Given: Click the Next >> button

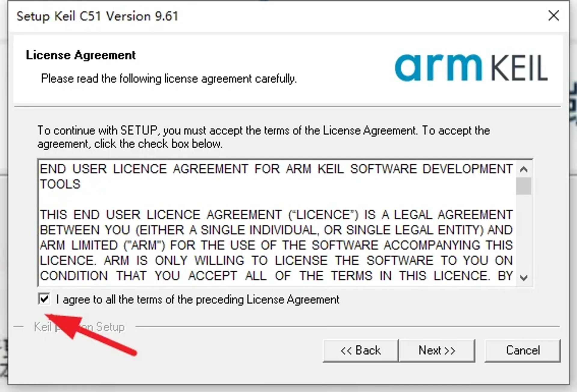Looking at the screenshot, I should coord(437,351).
